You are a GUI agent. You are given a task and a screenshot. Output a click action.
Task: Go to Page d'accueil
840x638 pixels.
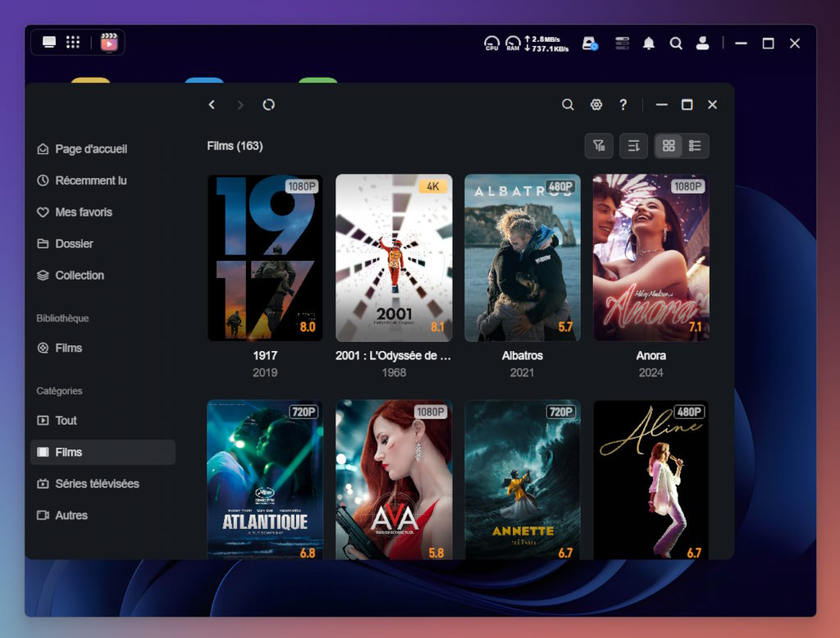pos(82,149)
